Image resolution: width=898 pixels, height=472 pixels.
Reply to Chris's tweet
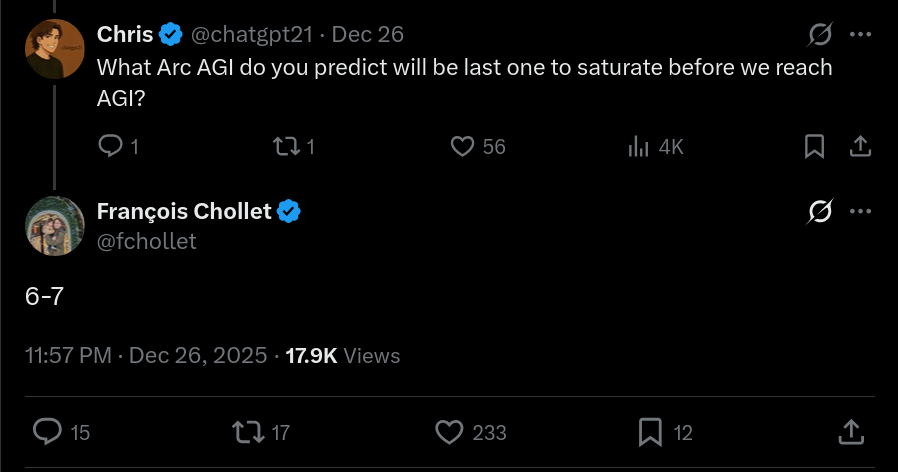[x=111, y=147]
